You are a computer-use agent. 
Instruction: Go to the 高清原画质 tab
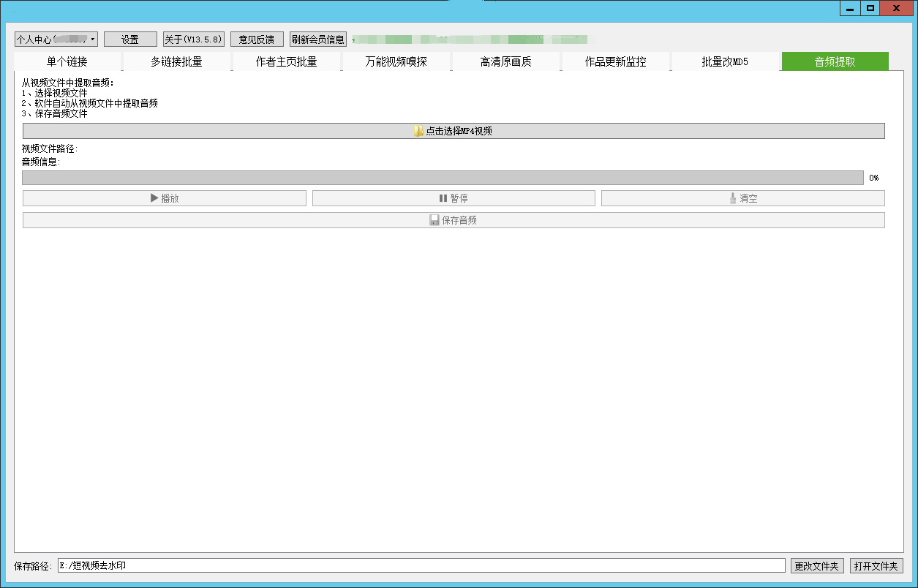pos(505,62)
